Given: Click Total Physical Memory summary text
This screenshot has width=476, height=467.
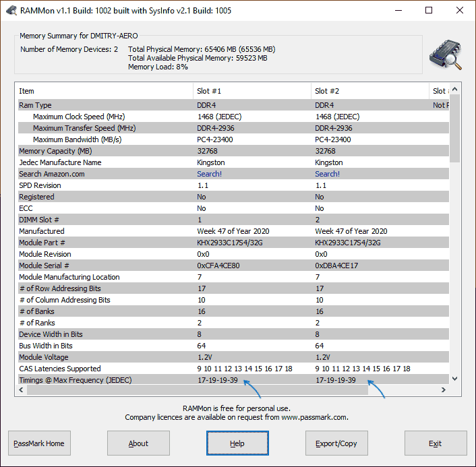Looking at the screenshot, I should (x=202, y=49).
